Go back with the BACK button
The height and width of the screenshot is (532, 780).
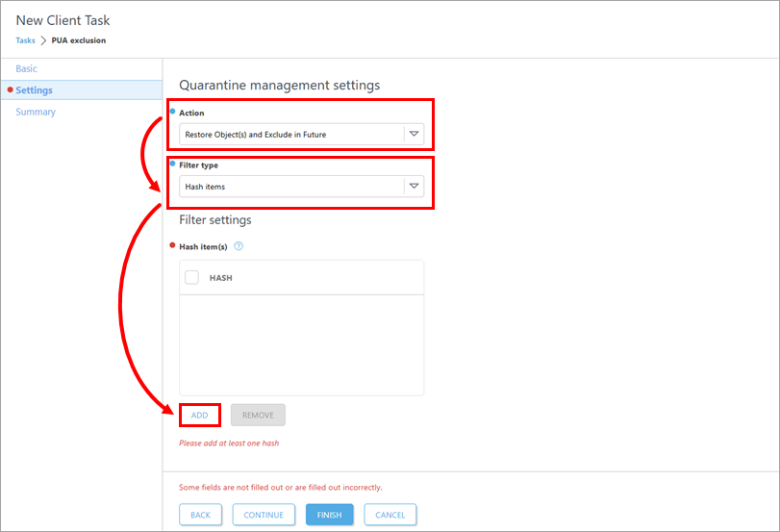click(200, 515)
